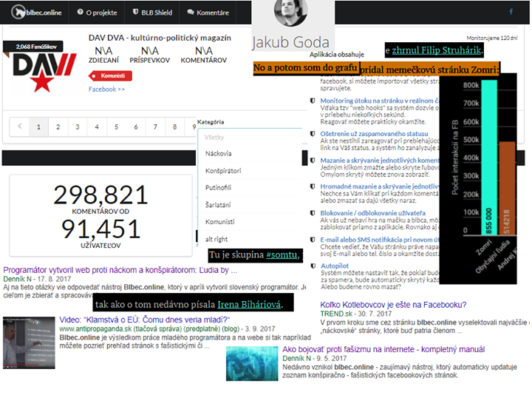Click the brown Obyčajní ľudia bar in chart

(x=507, y=188)
